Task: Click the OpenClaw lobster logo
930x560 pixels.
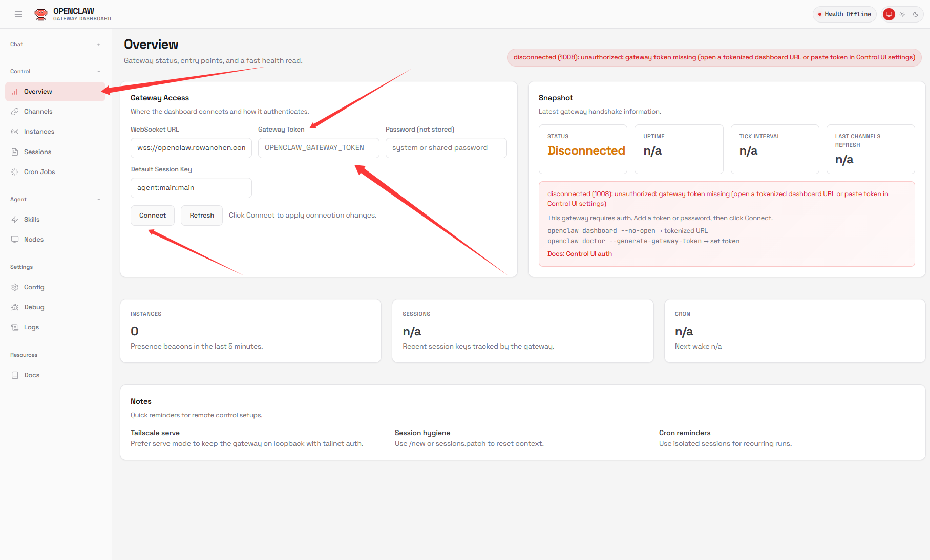Action: tap(41, 14)
